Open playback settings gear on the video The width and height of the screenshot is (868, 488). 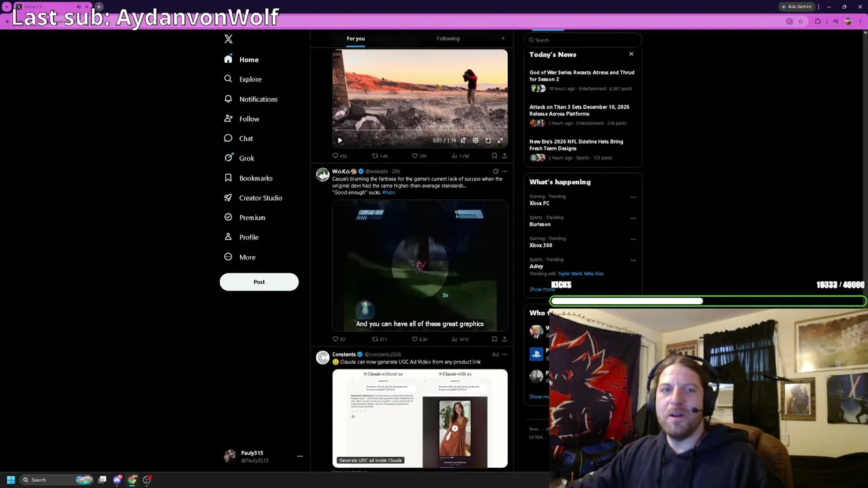point(475,140)
